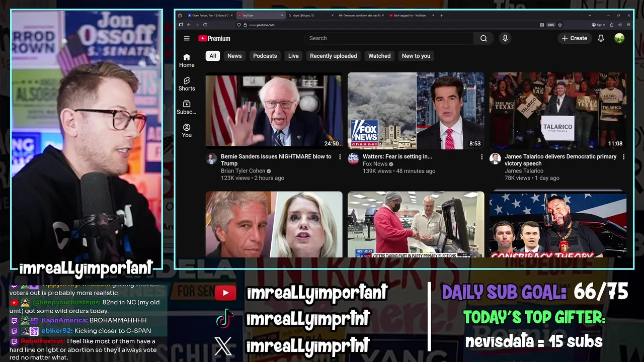Screen dimensions: 644x362
Task: Click James Talarico channel avatar
Action: [495, 159]
